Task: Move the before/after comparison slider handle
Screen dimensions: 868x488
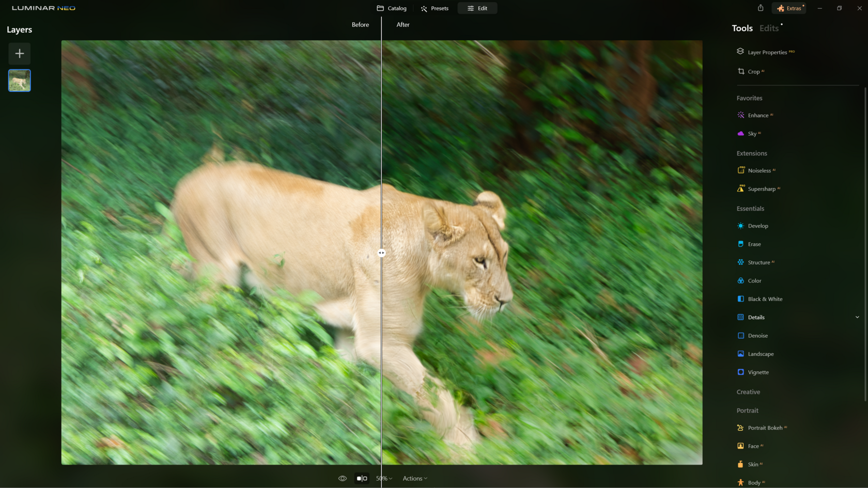Action: click(381, 253)
